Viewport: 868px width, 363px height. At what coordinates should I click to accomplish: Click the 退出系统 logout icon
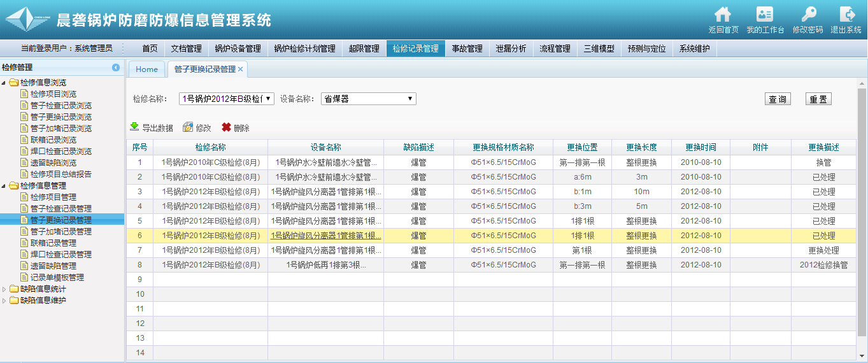(x=846, y=15)
